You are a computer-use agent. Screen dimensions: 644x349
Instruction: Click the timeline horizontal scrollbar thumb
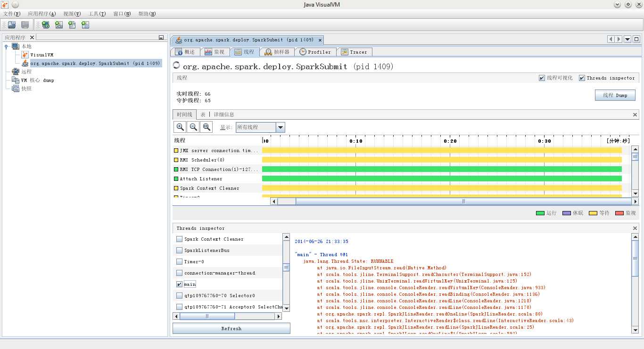point(463,201)
